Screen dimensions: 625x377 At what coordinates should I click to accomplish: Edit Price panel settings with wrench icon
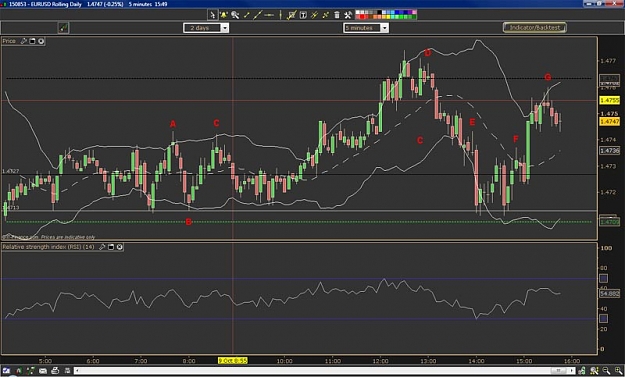(24, 41)
